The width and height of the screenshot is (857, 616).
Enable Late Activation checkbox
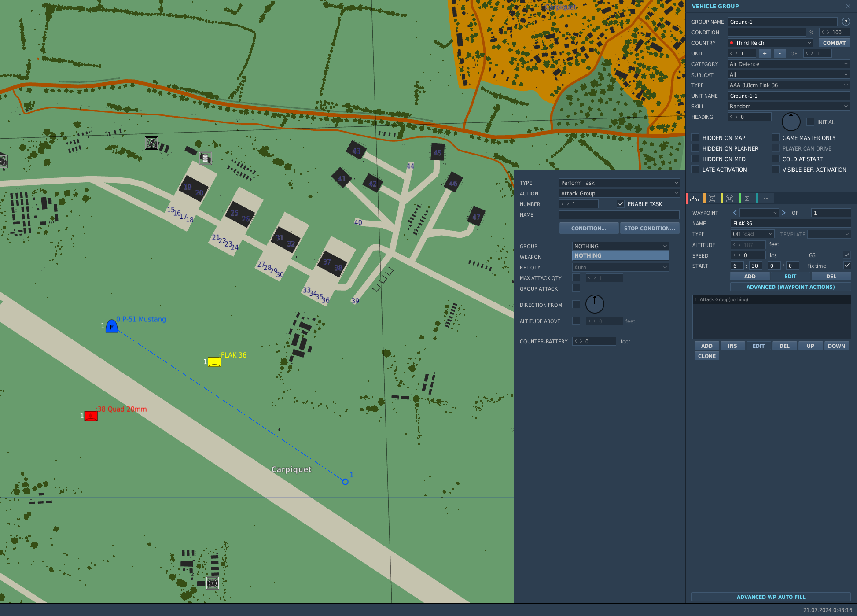tap(695, 170)
